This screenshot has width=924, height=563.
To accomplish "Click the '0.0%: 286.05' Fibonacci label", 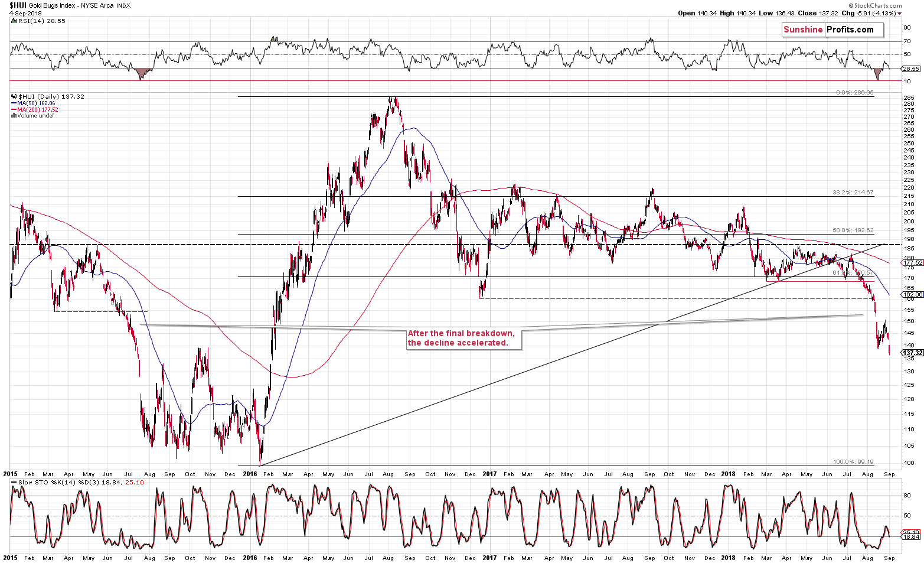I will coord(855,93).
